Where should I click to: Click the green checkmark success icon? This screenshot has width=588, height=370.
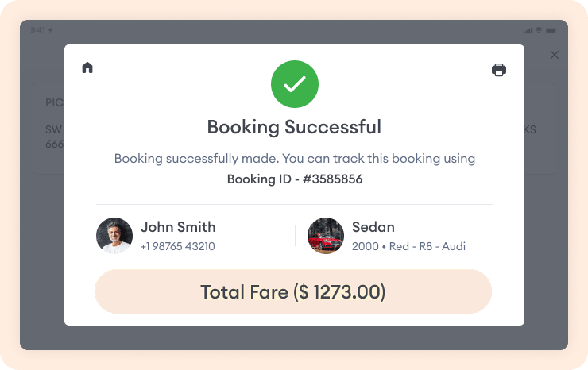(x=294, y=84)
